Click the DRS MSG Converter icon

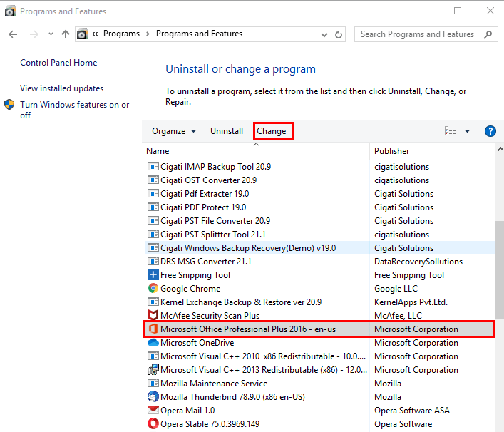click(x=153, y=261)
